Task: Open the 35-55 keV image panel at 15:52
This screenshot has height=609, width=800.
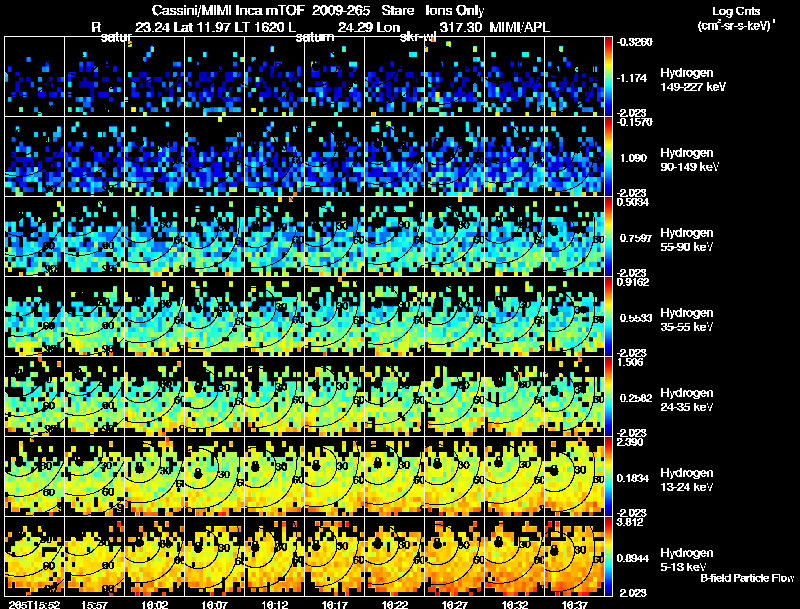Action: (35, 316)
